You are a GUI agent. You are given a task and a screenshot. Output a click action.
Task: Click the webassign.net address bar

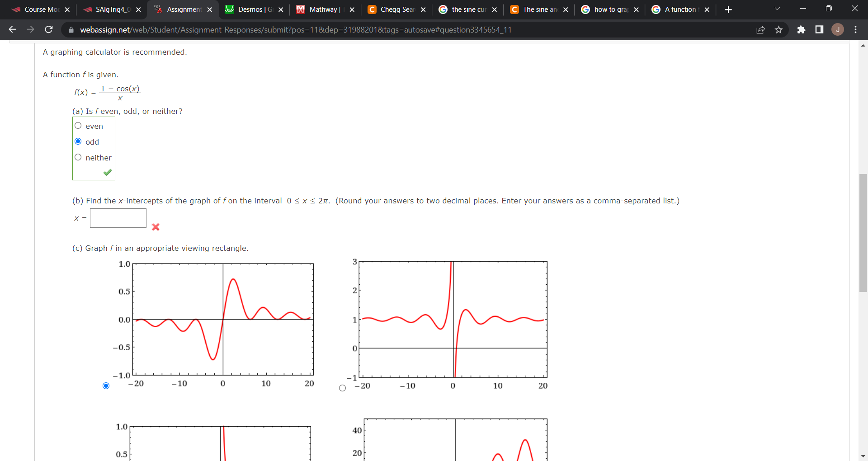(x=271, y=30)
